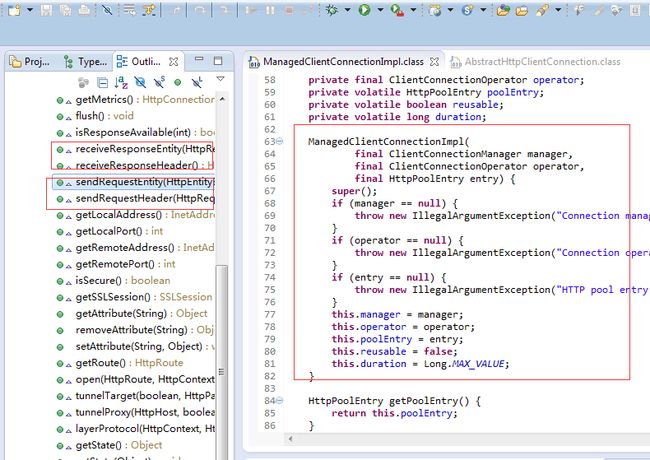
Task: Click the New Java Project icon
Action: tap(435, 10)
